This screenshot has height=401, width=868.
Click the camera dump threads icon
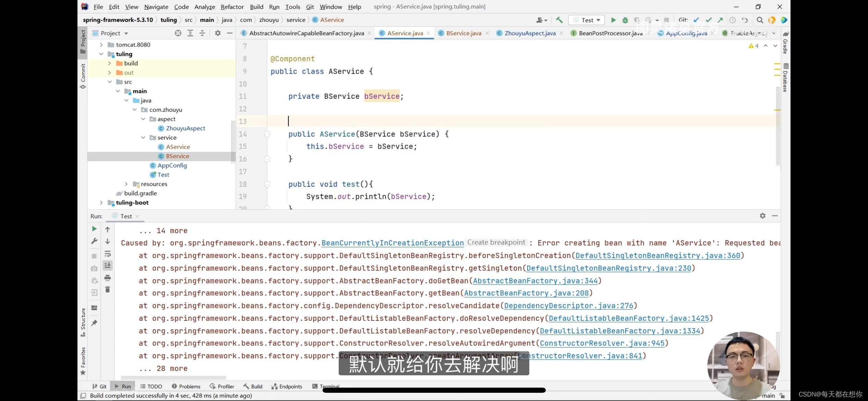[x=94, y=268]
